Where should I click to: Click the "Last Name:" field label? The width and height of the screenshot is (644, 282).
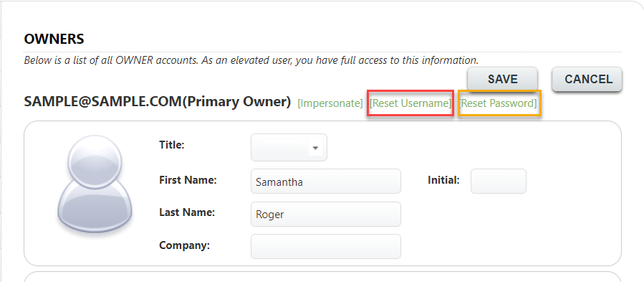pos(187,212)
